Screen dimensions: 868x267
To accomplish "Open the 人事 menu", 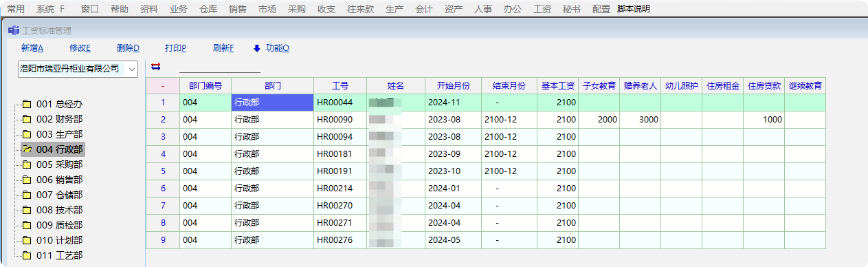I will 483,9.
